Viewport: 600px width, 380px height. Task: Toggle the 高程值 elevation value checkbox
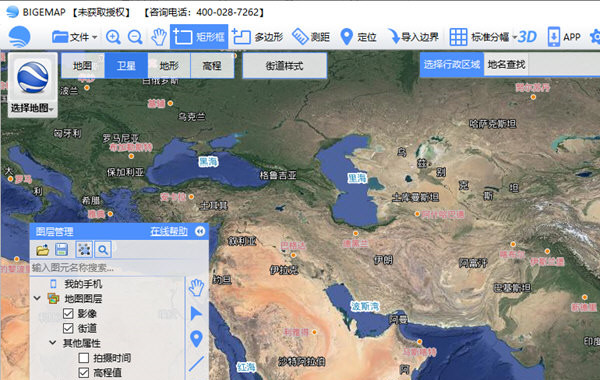point(84,372)
